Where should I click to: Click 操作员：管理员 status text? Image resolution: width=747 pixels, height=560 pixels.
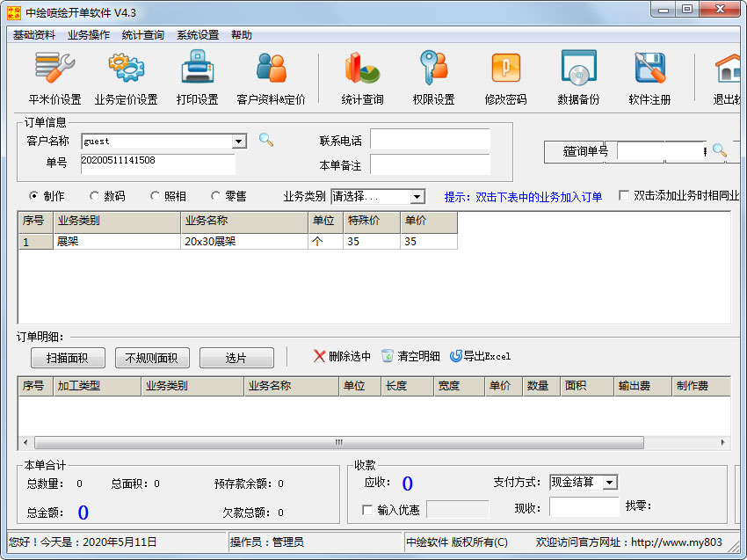267,542
